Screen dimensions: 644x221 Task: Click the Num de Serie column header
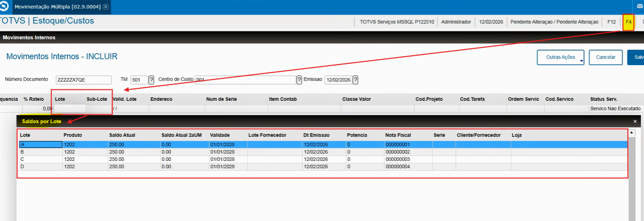(222, 99)
